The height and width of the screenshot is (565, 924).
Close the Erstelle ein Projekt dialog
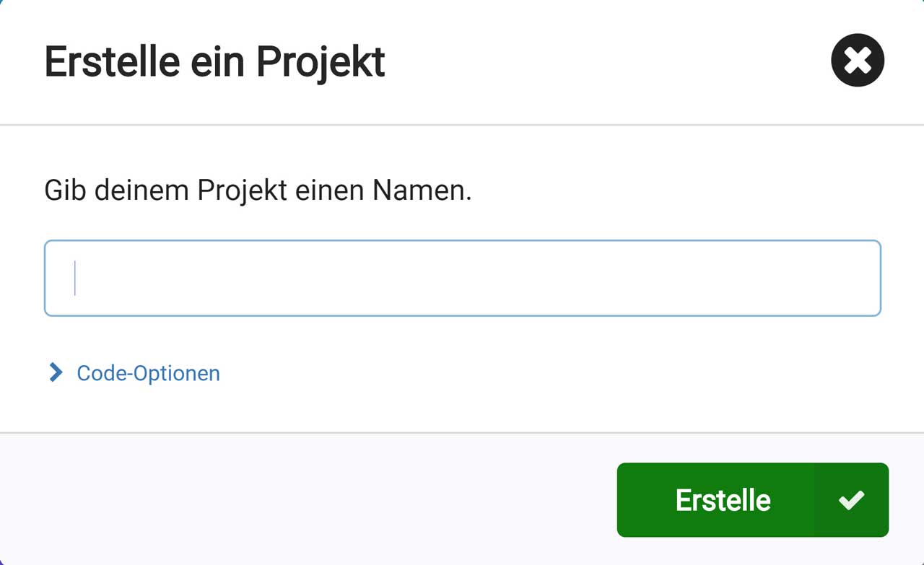[858, 61]
